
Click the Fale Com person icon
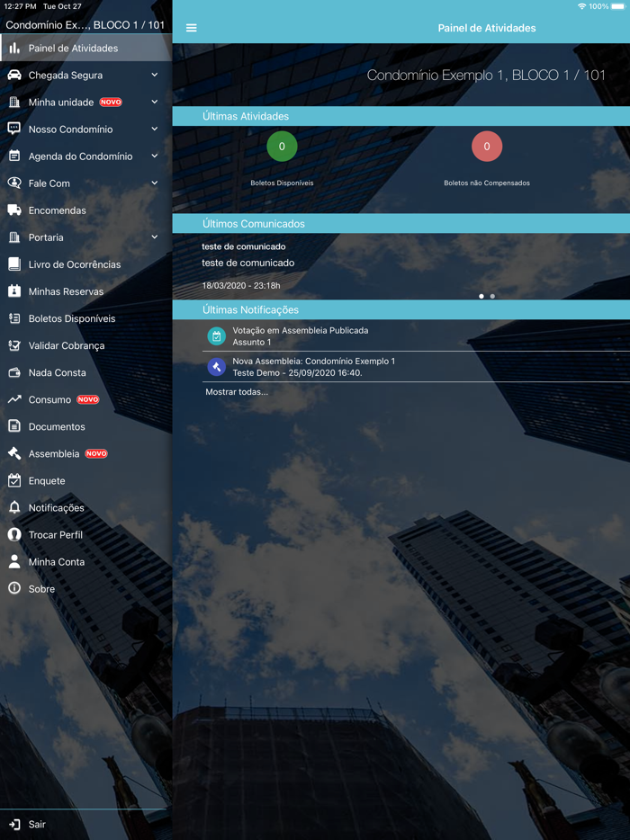[14, 183]
